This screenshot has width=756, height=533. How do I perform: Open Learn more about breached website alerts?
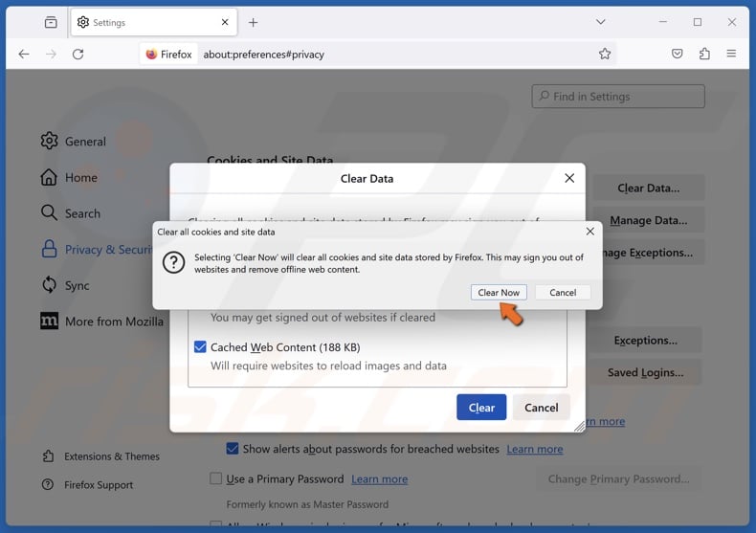click(x=534, y=449)
